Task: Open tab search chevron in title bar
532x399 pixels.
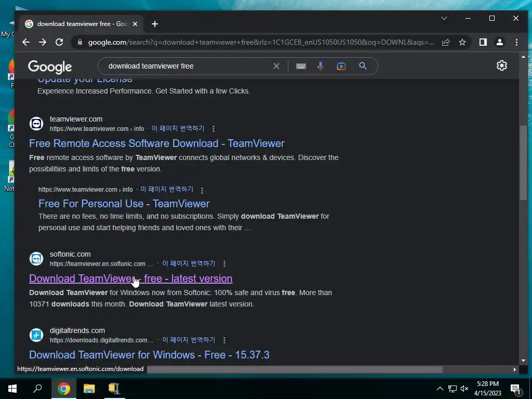Action: pyautogui.click(x=444, y=18)
